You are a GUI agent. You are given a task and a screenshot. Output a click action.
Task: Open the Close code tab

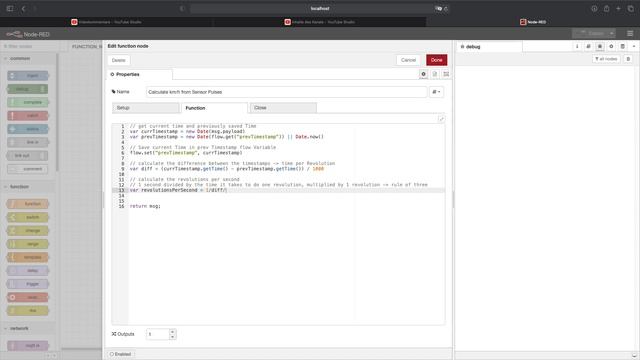tap(283, 108)
